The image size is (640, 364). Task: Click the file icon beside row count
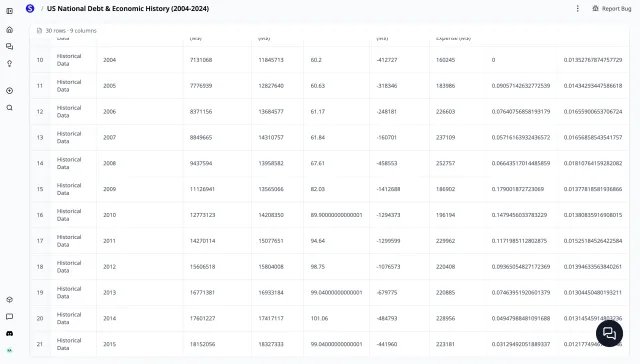(x=39, y=31)
